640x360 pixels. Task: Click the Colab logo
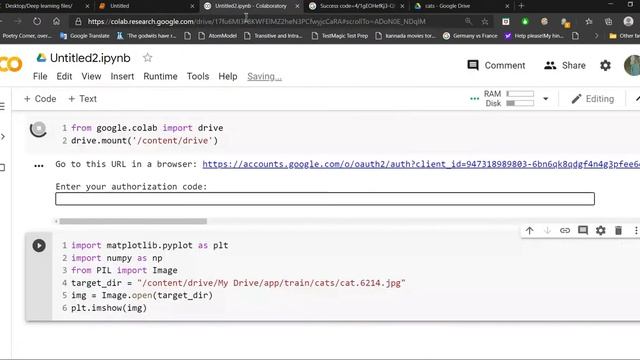pos(11,64)
